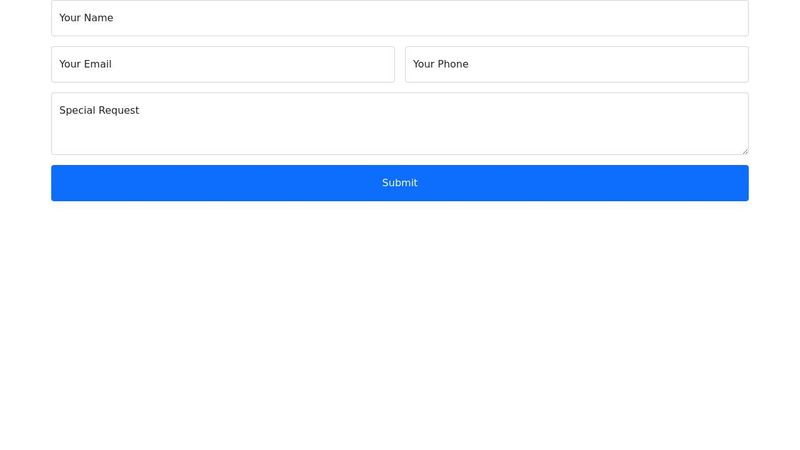Click the Your Name input field
800x450 pixels.
tap(400, 18)
